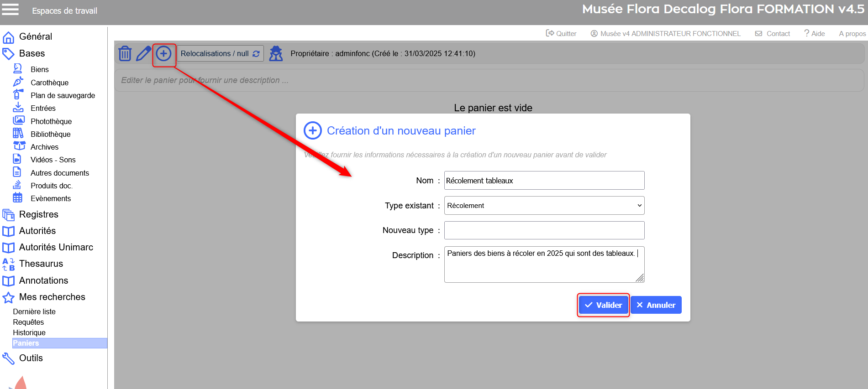The image size is (868, 389).
Task: Click in the Nouveau type field
Action: click(x=544, y=230)
